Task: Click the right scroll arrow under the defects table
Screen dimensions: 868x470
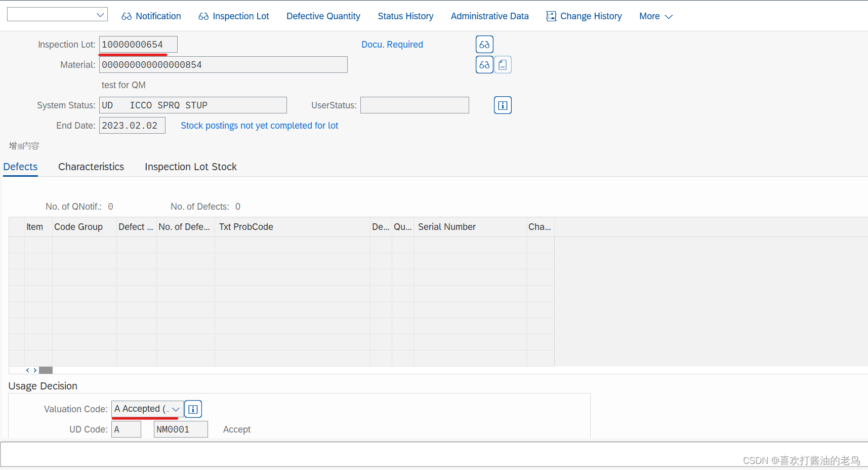Action: click(35, 370)
